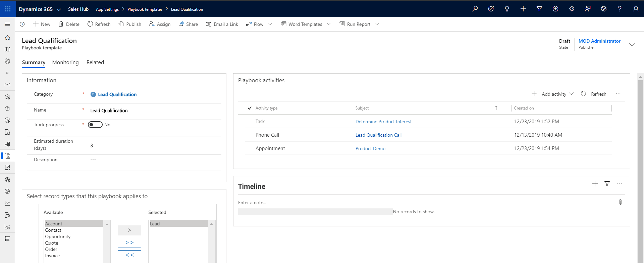Assign the record to another user

coord(160,24)
